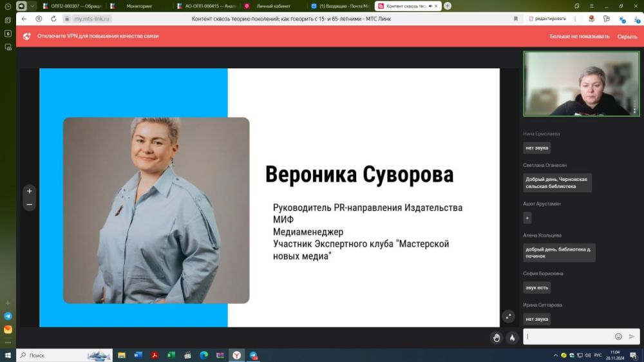
Task: Open the РУС language switcher
Action: click(598, 356)
